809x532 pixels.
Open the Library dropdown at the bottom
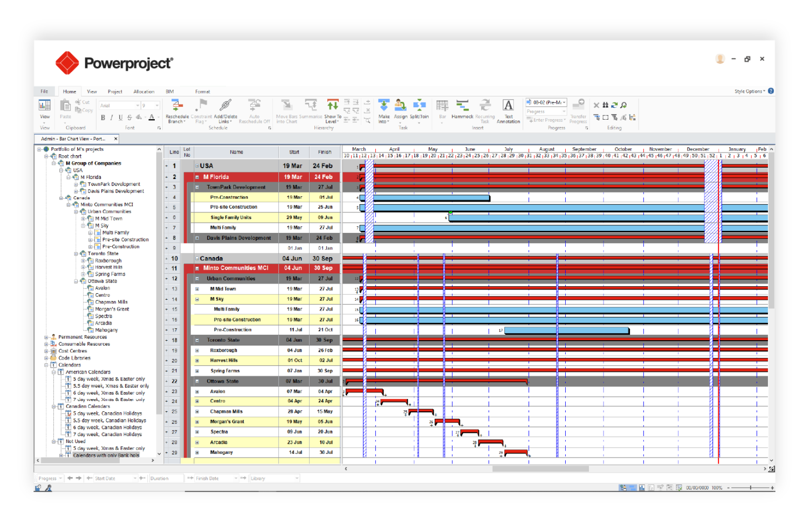tap(275, 478)
